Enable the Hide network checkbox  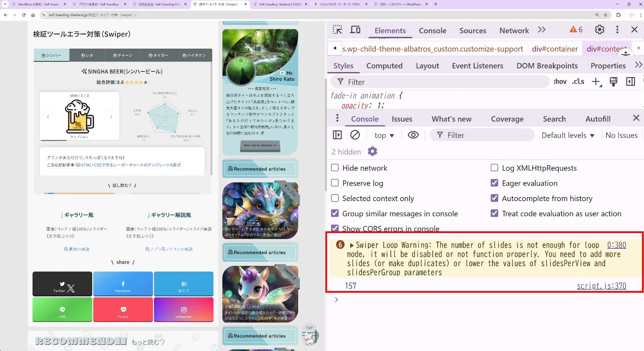335,168
